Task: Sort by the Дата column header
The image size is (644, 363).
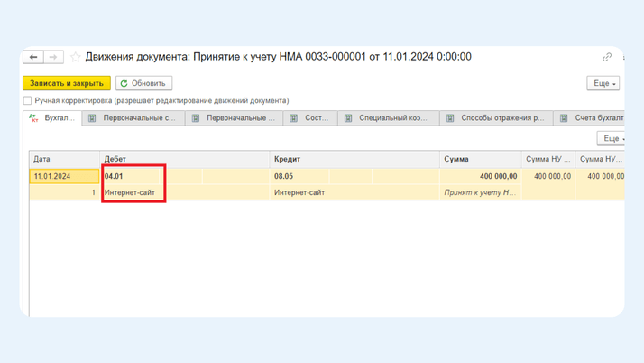Action: click(64, 159)
